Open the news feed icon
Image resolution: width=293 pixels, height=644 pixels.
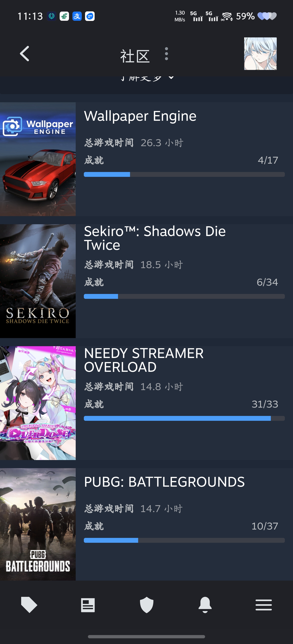pos(88,605)
